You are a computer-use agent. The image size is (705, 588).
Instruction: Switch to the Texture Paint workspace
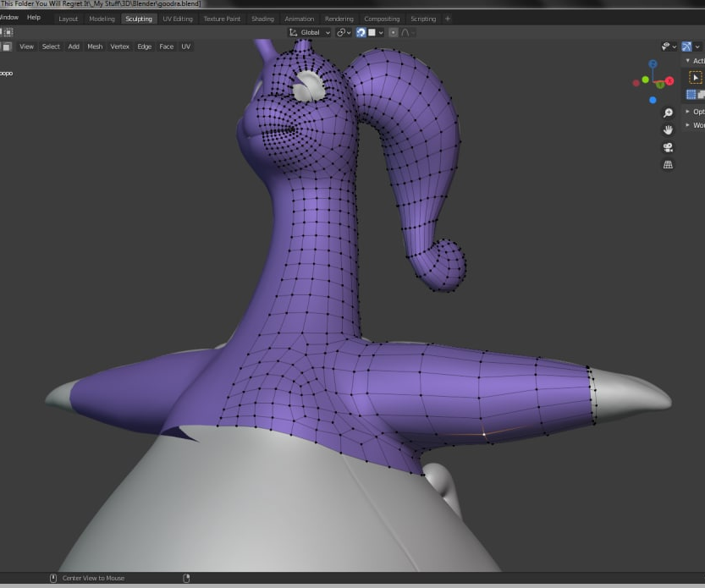click(x=222, y=19)
